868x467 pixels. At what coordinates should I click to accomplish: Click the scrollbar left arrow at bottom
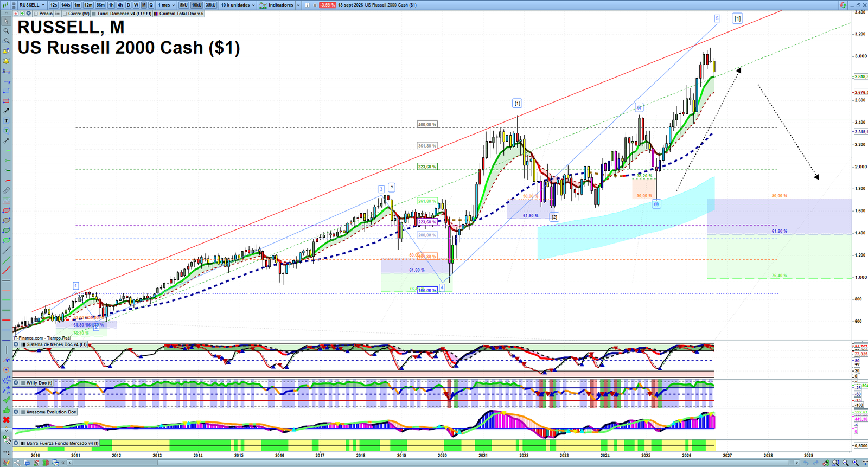tap(69, 463)
